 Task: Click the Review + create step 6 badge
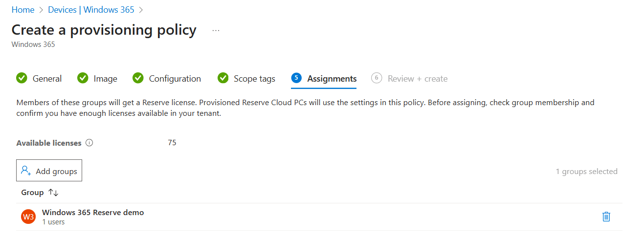click(377, 78)
